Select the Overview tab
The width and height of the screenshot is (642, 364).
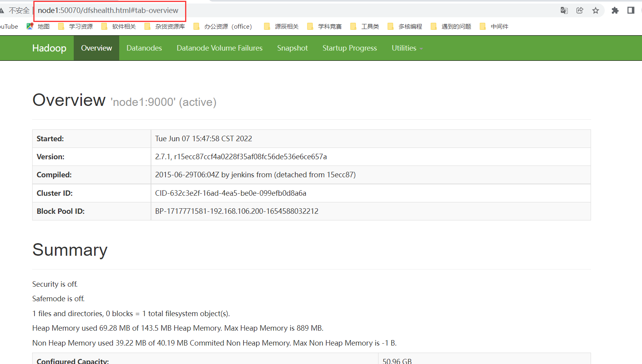click(x=96, y=48)
